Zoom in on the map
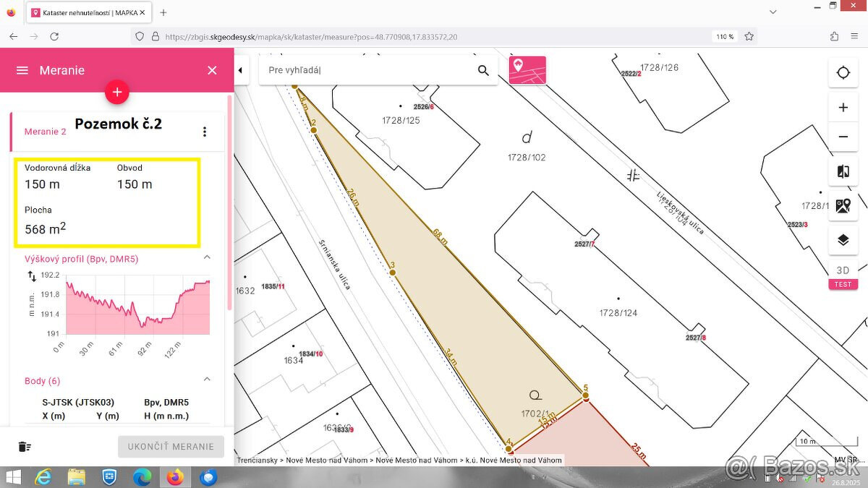This screenshot has width=868, height=488. click(843, 108)
